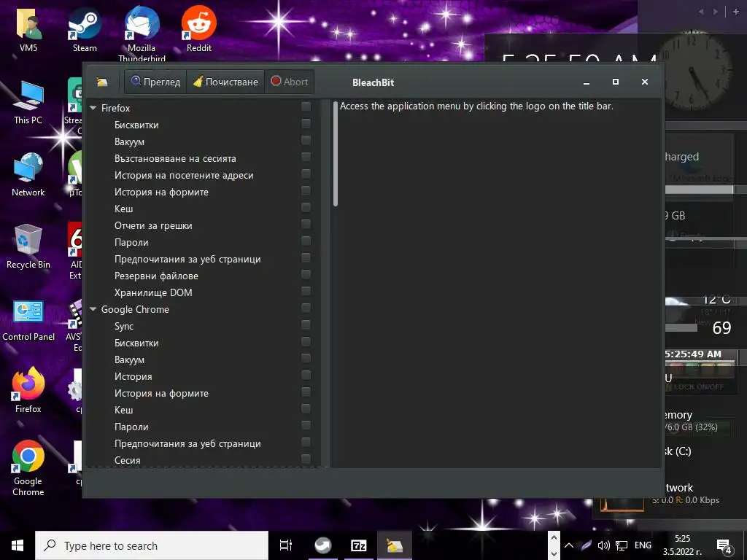Enable Възстановяване на сесията checkbox
Screen dimensions: 747x560
point(306,157)
